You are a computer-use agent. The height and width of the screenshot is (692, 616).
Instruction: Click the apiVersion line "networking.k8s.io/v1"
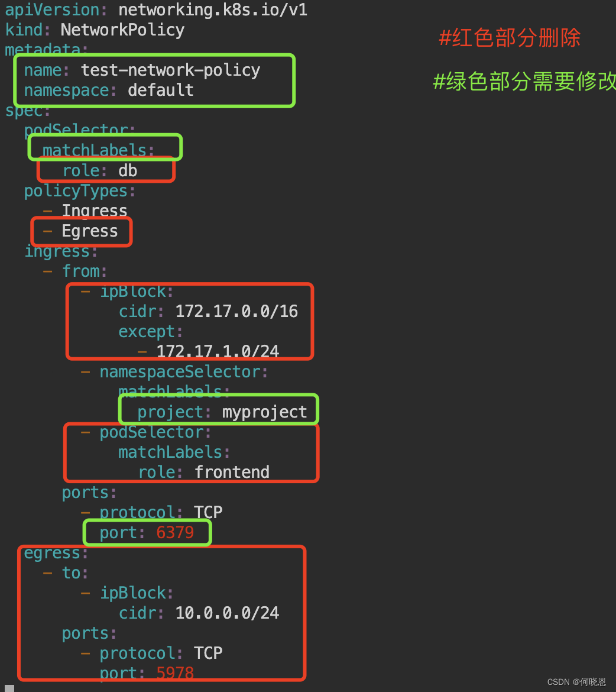[213, 9]
